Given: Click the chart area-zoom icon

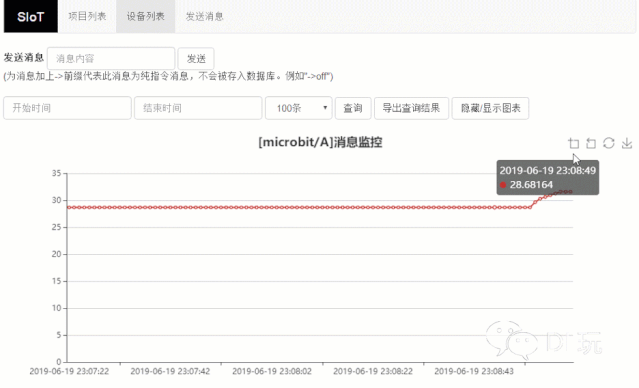Looking at the screenshot, I should click(x=574, y=143).
